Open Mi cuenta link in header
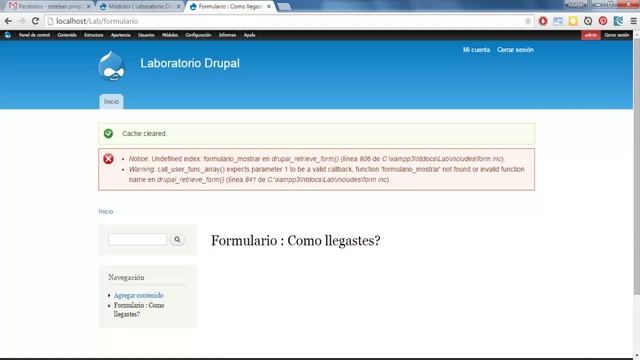Screen dimensions: 640x360 tap(476, 50)
